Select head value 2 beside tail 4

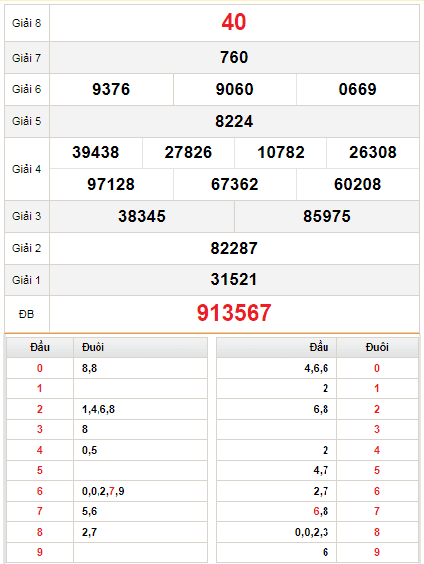coord(325,450)
